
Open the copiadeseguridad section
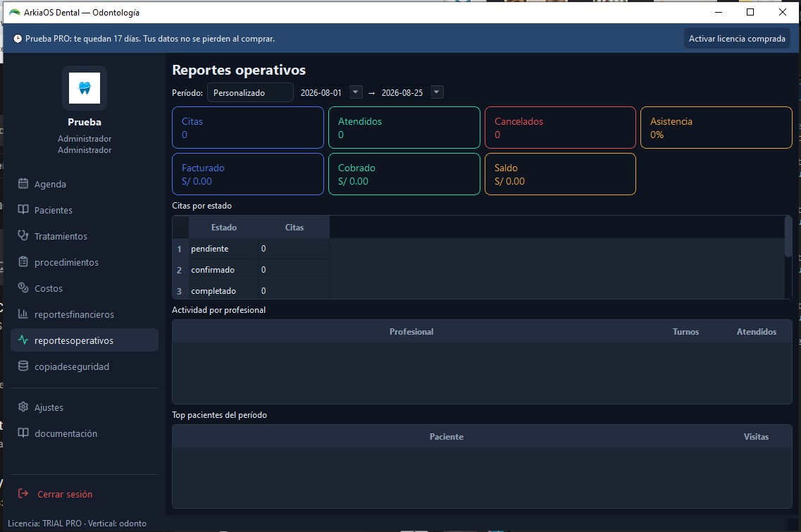click(85, 366)
